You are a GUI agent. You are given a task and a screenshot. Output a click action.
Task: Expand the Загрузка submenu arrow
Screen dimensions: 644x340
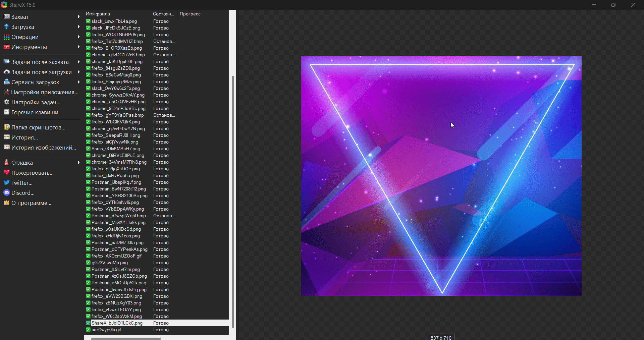click(x=79, y=26)
